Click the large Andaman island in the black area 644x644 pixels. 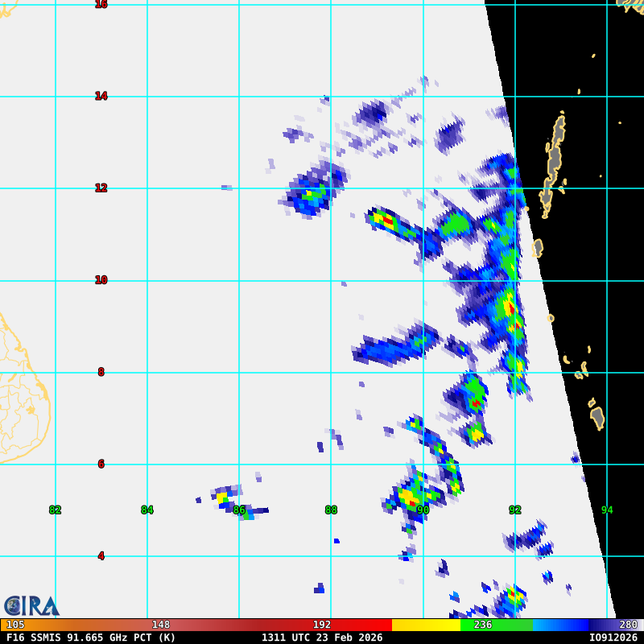click(x=555, y=157)
